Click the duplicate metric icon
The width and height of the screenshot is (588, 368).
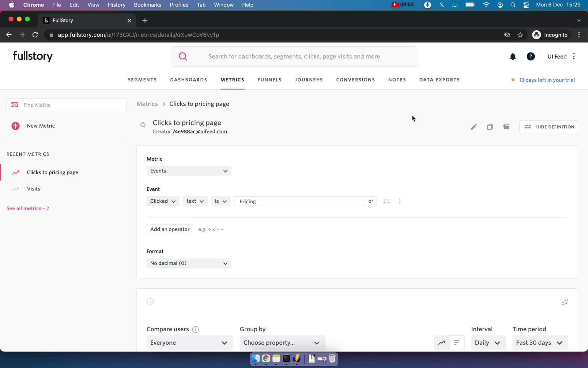pos(490,126)
